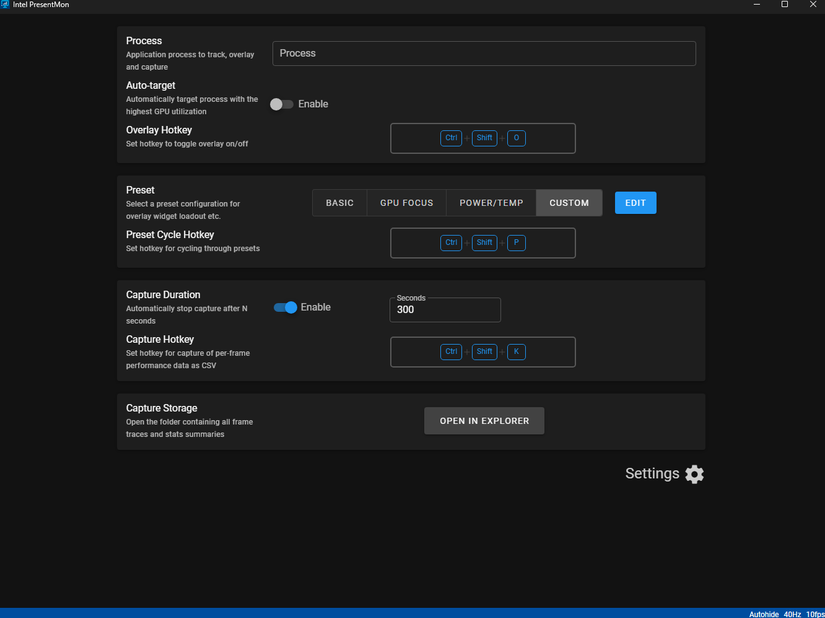Set Preset Cycle Hotkey Ctrl+Shift+P box
Image resolution: width=825 pixels, height=618 pixels.
click(483, 243)
